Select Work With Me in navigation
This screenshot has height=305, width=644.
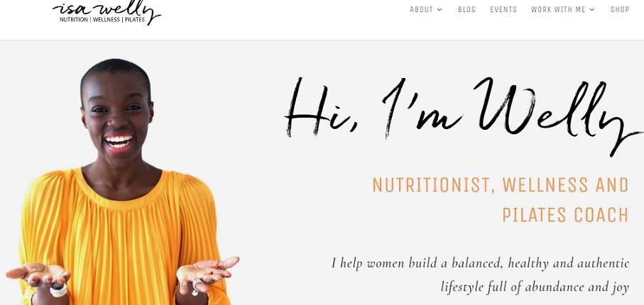(x=558, y=9)
